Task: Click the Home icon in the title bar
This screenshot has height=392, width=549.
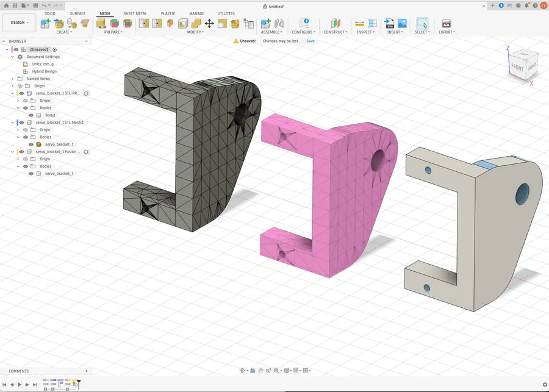Action: [x=6, y=5]
